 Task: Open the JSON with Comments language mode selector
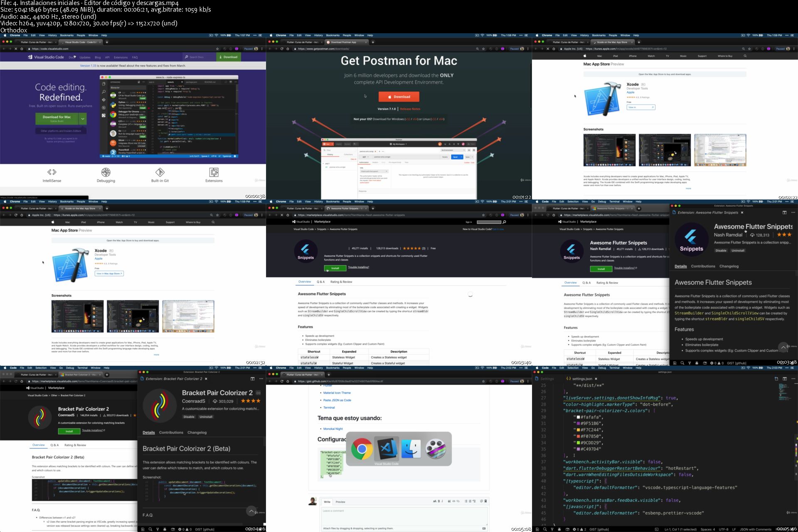click(755, 529)
